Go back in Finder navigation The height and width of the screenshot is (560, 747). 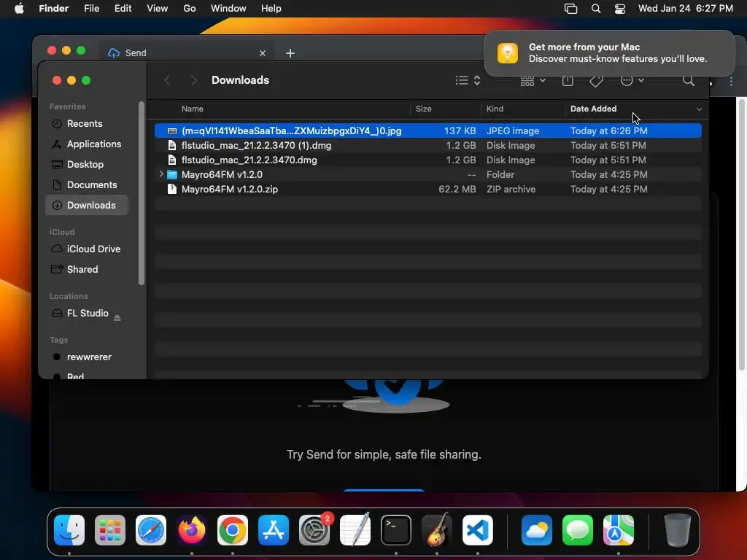click(x=167, y=80)
